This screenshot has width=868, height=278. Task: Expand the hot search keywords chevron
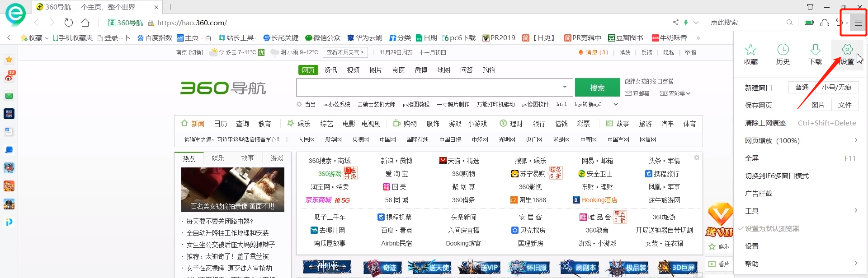[x=615, y=104]
